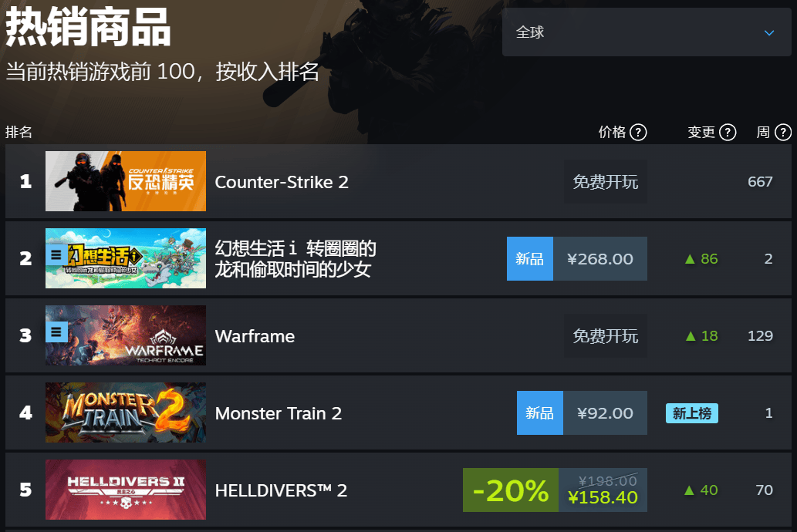
Task: Click the help icon next to 价格
Action: 638,133
